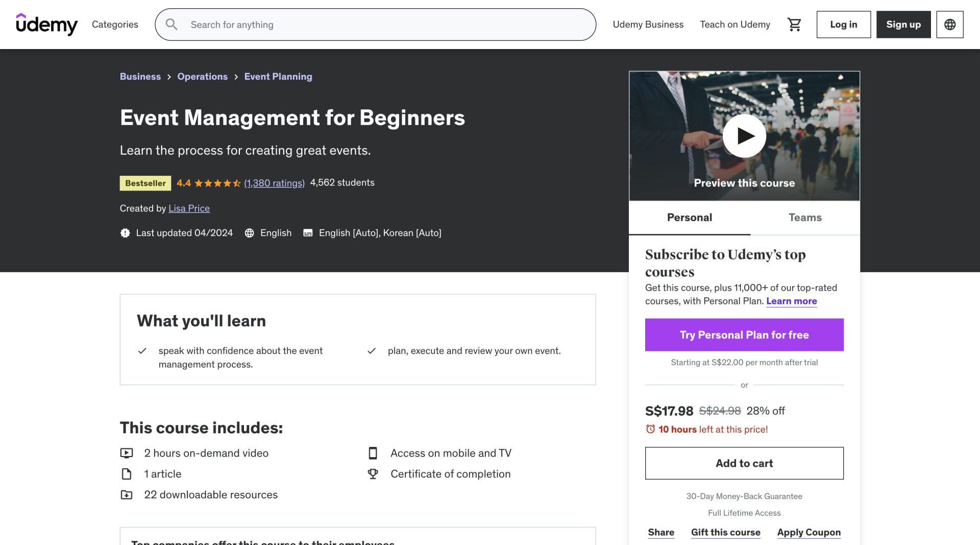Click the Sign up button
Viewport: 980px width, 545px height.
coord(903,24)
